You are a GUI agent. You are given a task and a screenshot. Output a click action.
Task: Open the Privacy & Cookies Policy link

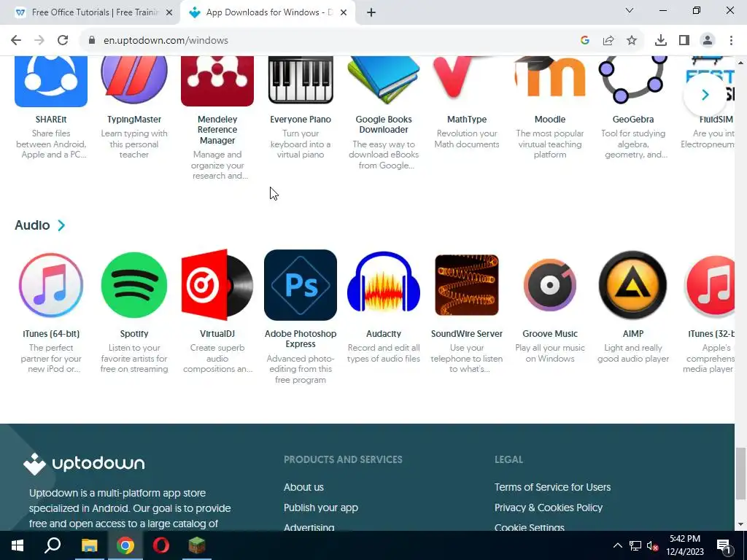tap(549, 507)
